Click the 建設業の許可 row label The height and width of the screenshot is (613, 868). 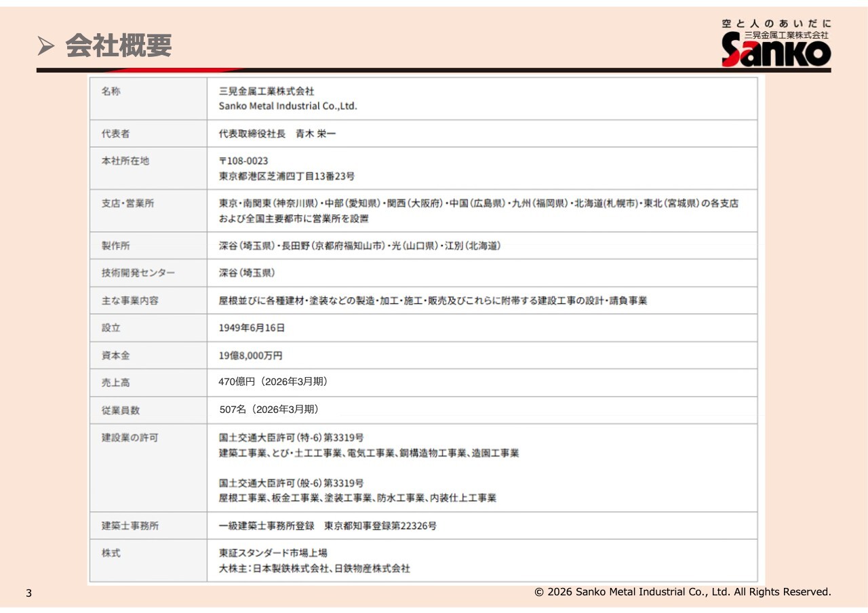click(x=130, y=438)
